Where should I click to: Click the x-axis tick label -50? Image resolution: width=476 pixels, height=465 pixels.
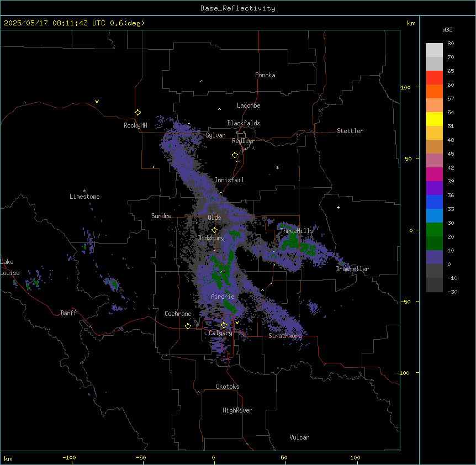point(141,457)
